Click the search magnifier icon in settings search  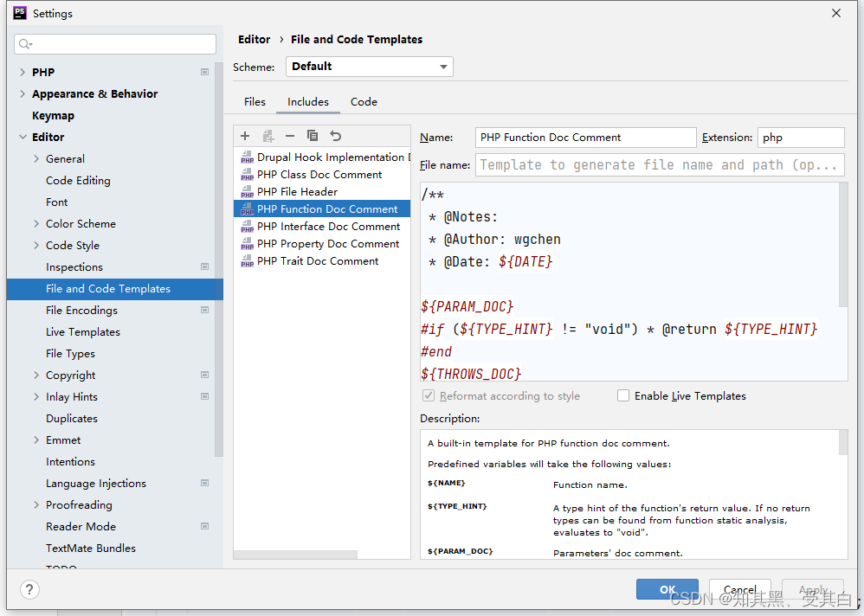pyautogui.click(x=25, y=44)
